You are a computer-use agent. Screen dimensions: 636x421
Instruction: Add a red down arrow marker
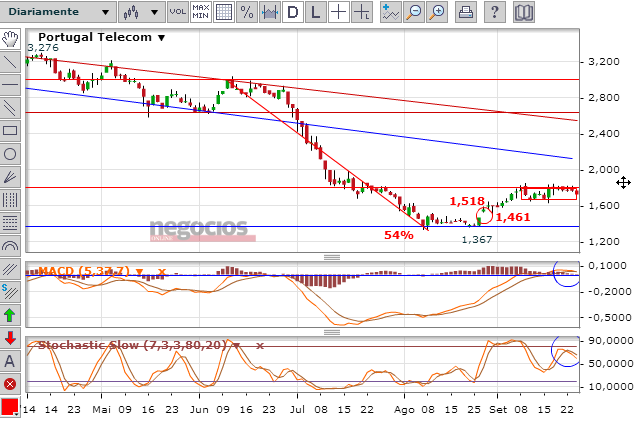pos(10,338)
